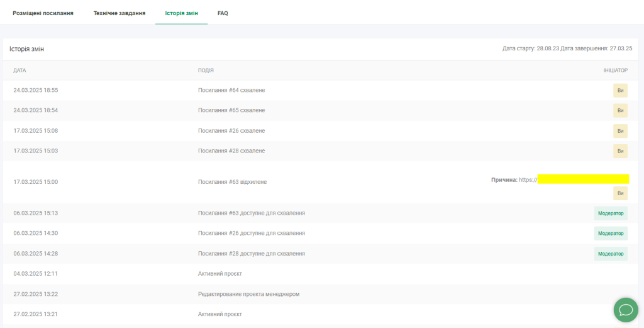The height and width of the screenshot is (328, 644).
Task: Click the ПОДІЯ column header
Action: 206,71
